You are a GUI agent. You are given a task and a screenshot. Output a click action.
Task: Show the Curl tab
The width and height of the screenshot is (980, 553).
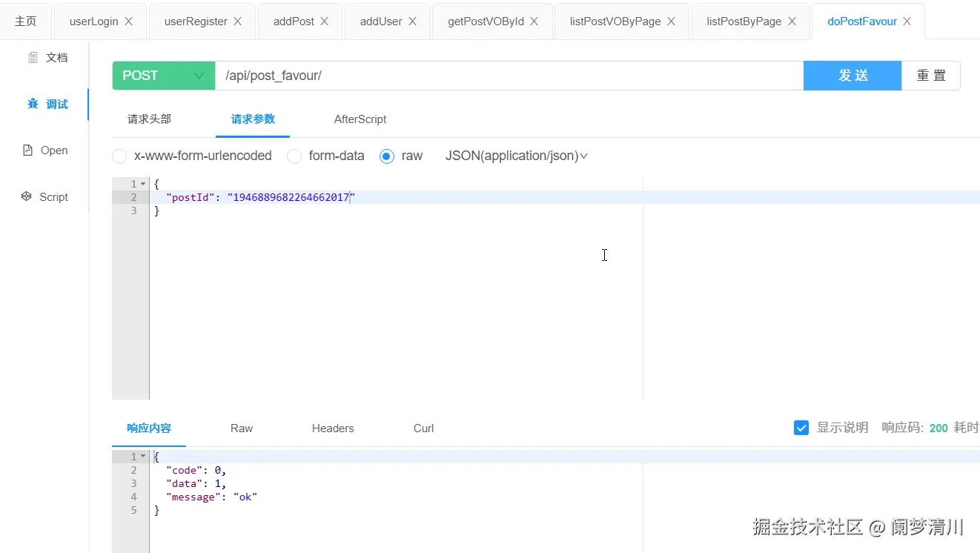coord(424,428)
